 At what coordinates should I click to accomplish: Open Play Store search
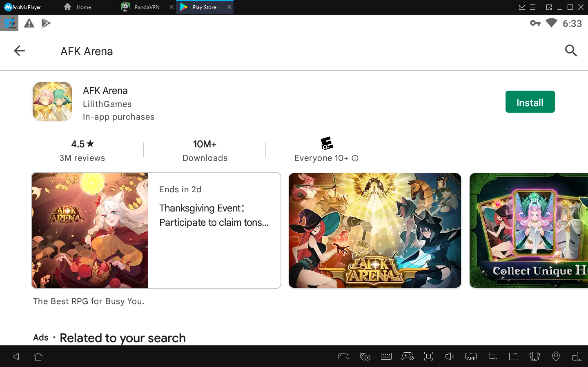point(571,51)
